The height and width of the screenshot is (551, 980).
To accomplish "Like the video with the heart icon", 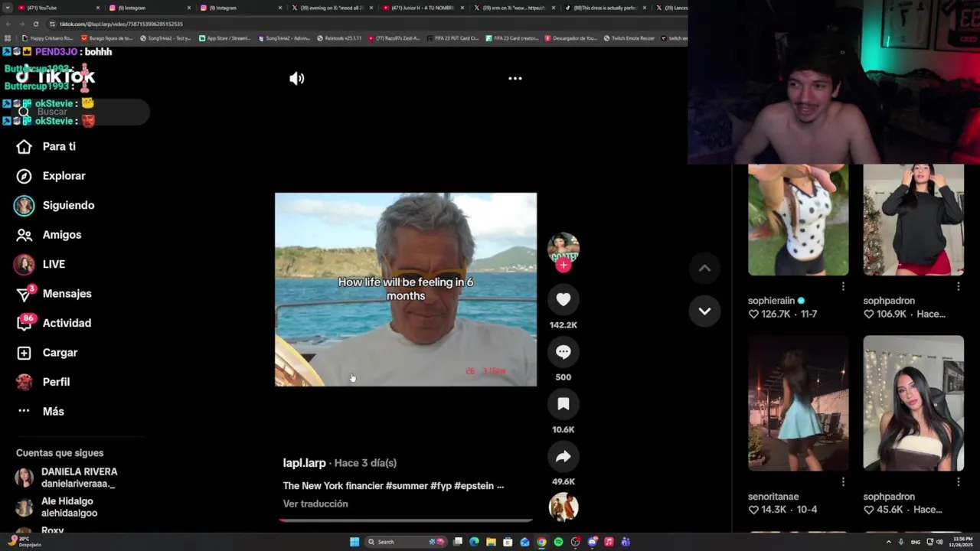I will tap(563, 300).
